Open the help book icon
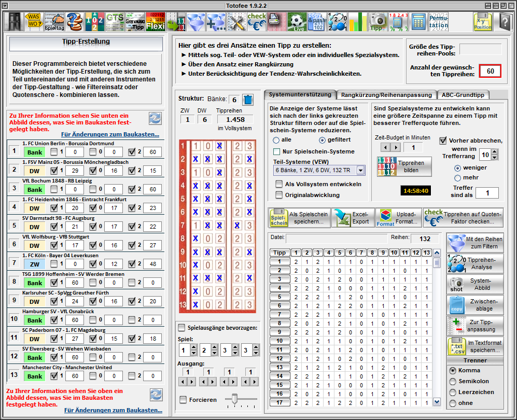Image resolution: width=517 pixels, height=420 pixels. click(x=504, y=22)
